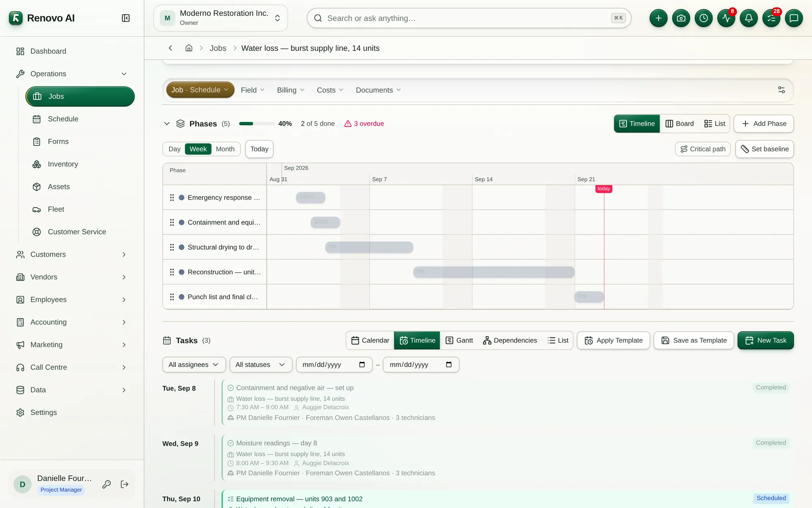Open the Billing tab menu
The image size is (812, 508).
click(x=291, y=90)
